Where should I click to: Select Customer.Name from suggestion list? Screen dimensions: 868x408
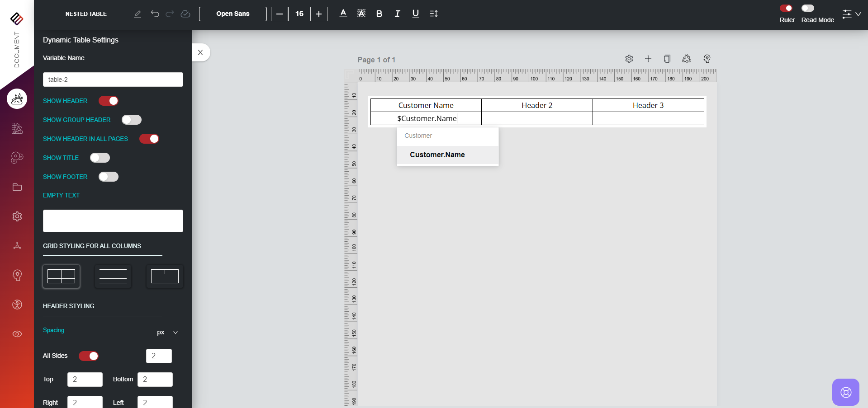tap(437, 155)
